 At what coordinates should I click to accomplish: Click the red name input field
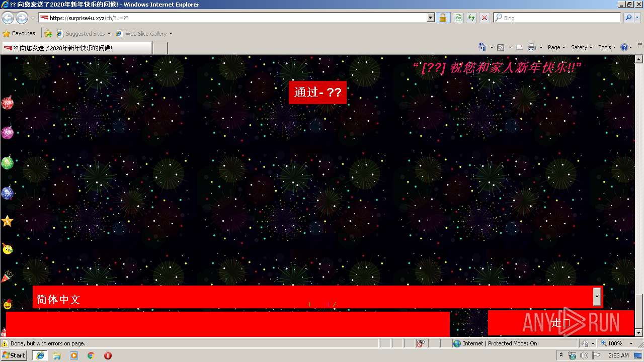(228, 324)
